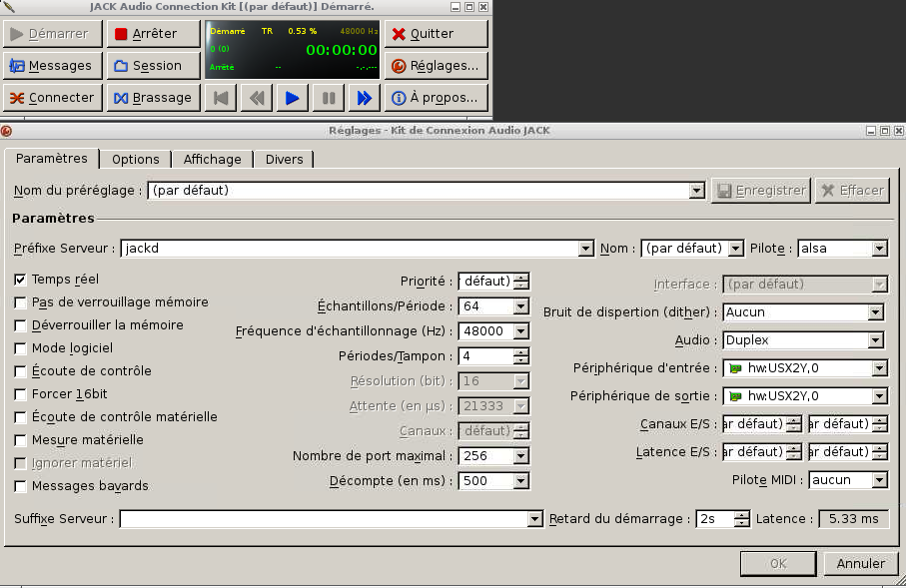Uncheck the Temps réel checkbox
Viewport: 906px width, 588px height.
coord(20,280)
